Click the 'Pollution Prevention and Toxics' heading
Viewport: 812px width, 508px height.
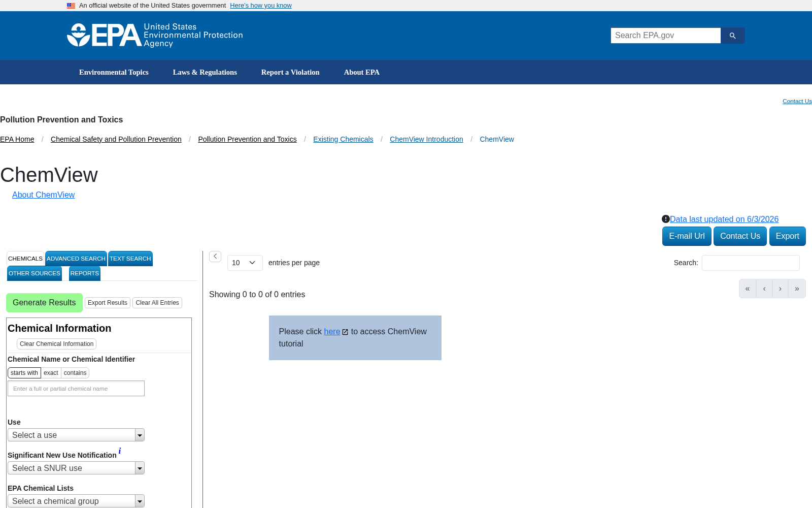coord(61,120)
